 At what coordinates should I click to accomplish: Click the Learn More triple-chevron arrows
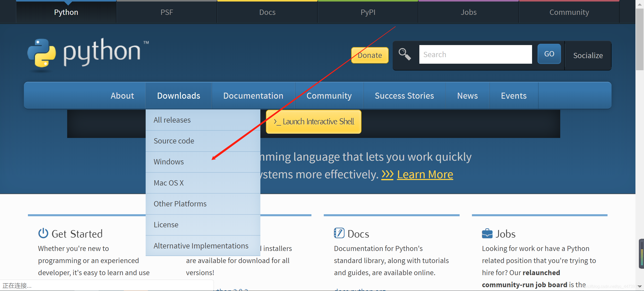coord(387,174)
